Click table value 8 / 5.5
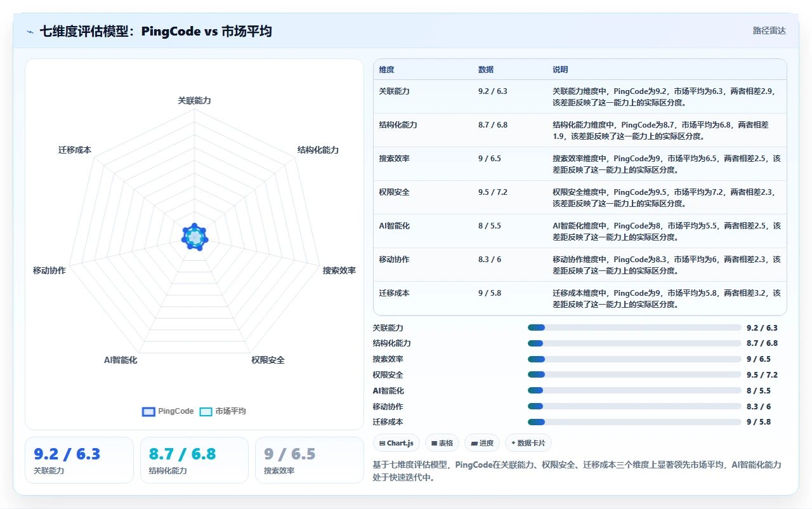This screenshot has width=812, height=509. click(489, 226)
